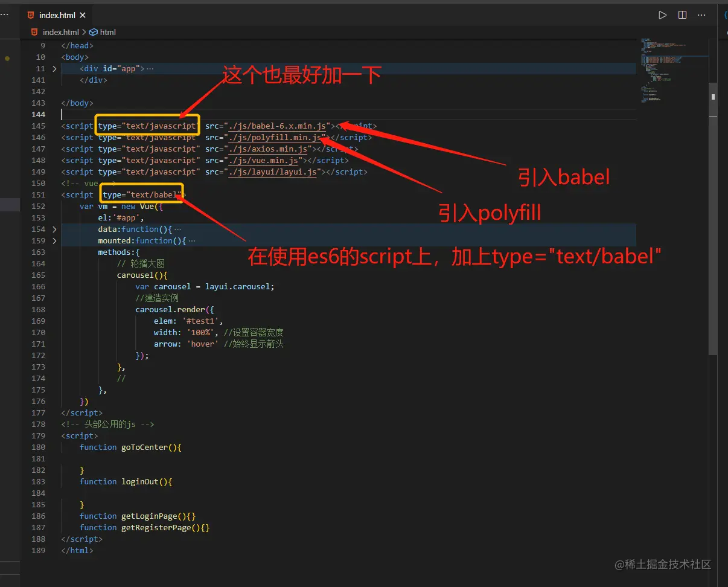Click the arrow: 'hover' property
Screen dimensions: 728x587
[187, 344]
